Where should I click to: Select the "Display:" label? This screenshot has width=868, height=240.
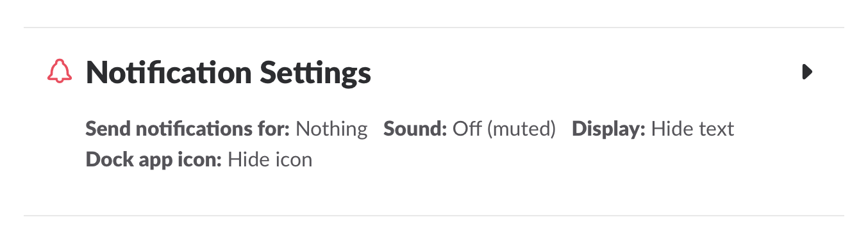(x=609, y=129)
